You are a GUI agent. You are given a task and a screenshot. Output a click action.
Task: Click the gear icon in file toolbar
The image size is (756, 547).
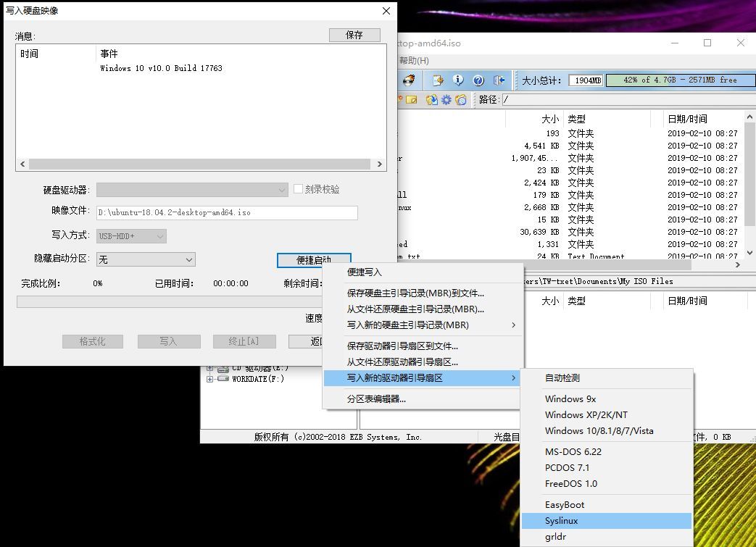click(x=446, y=100)
